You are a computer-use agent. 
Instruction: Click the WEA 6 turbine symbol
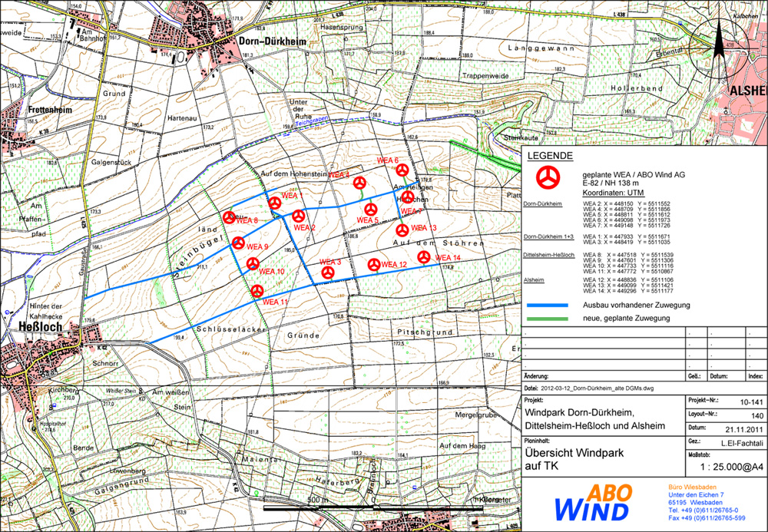tap(402, 170)
